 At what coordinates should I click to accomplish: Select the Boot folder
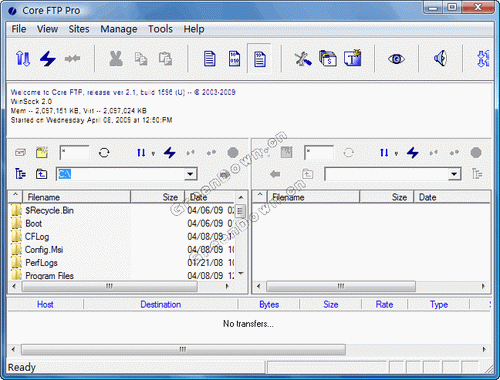(x=33, y=223)
